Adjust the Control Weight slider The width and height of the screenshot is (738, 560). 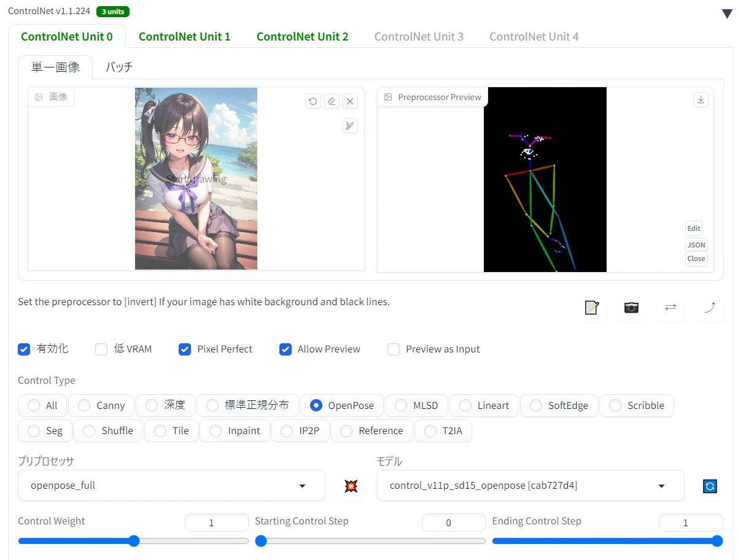click(x=133, y=541)
